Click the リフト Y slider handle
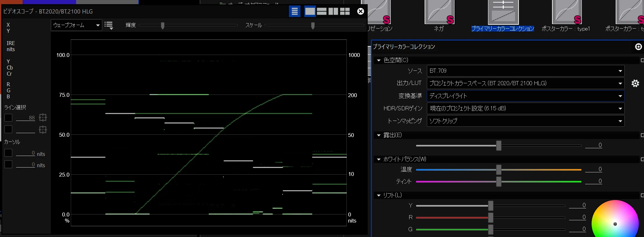 [x=491, y=205]
